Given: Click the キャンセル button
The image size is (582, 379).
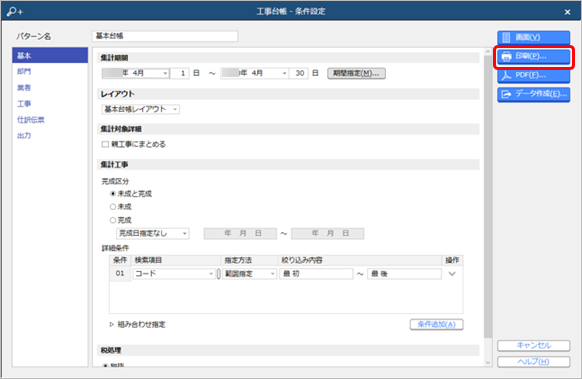Looking at the screenshot, I should (533, 345).
